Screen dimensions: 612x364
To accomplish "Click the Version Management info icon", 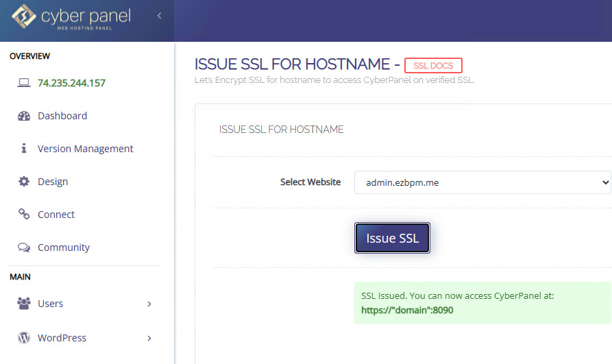I will [x=24, y=149].
